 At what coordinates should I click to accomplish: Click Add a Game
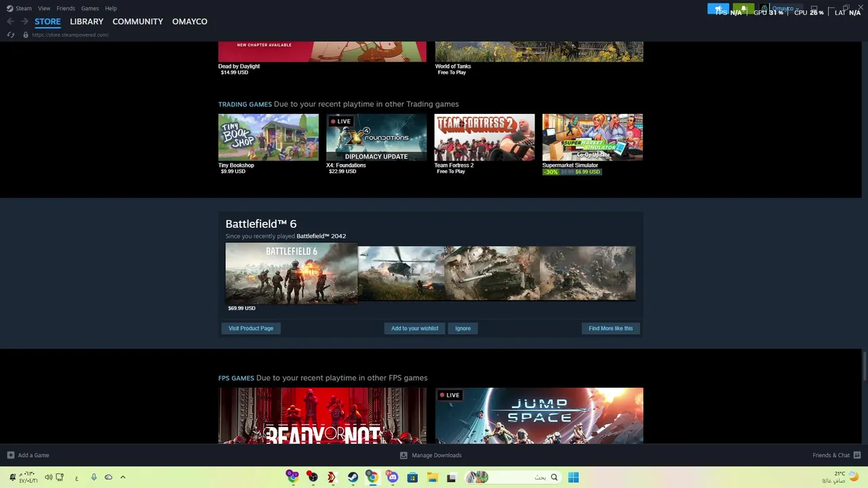28,455
